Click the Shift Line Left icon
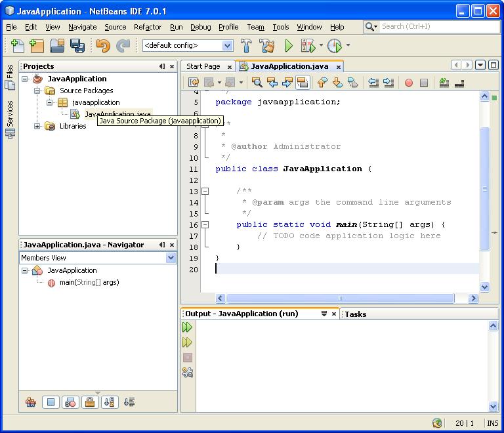504x433 pixels. (x=373, y=83)
